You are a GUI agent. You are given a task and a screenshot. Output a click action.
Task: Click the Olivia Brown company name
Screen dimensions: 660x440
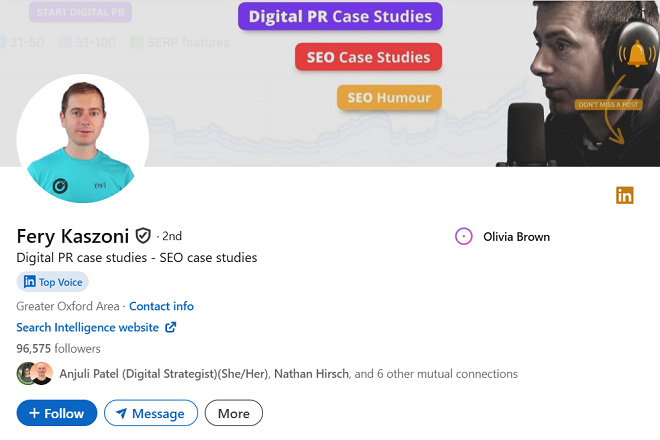(516, 237)
